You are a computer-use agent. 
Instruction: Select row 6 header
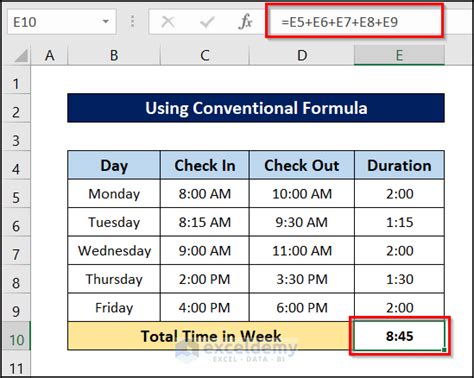tap(16, 222)
